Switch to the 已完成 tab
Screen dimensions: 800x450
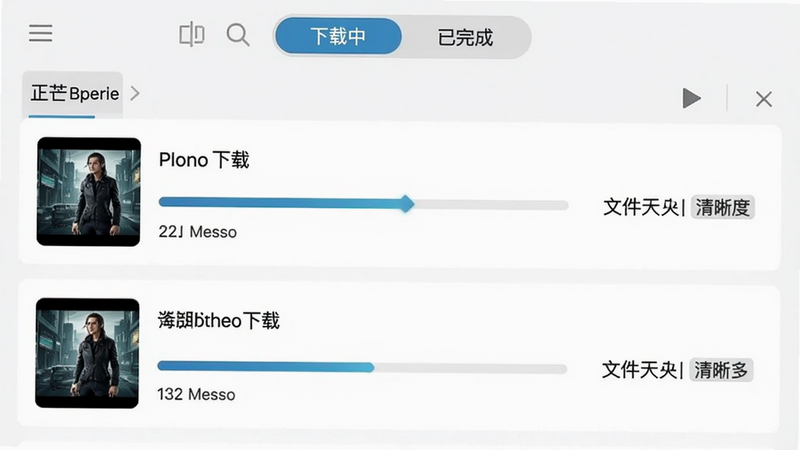click(x=465, y=37)
